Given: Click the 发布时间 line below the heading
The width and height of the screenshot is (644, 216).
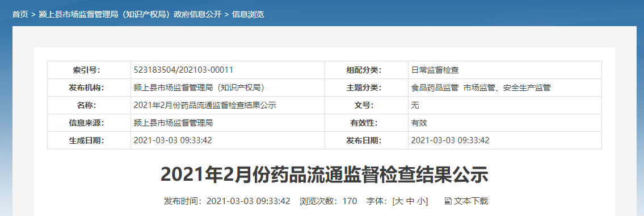Looking at the screenshot, I should tap(227, 201).
